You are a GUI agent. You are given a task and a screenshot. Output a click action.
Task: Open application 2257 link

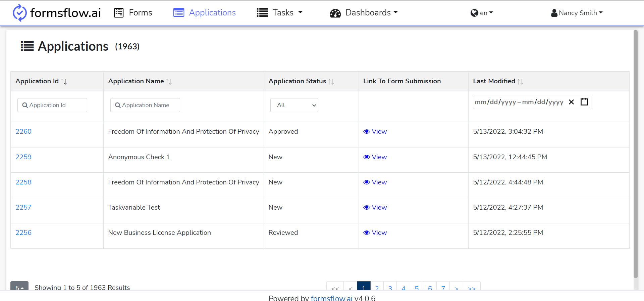pos(23,208)
